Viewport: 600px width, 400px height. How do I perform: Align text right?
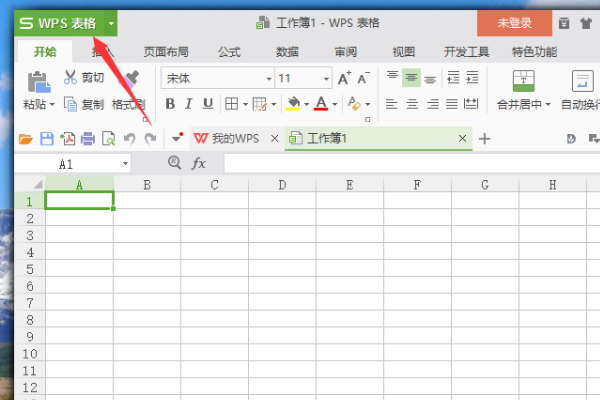pyautogui.click(x=433, y=104)
